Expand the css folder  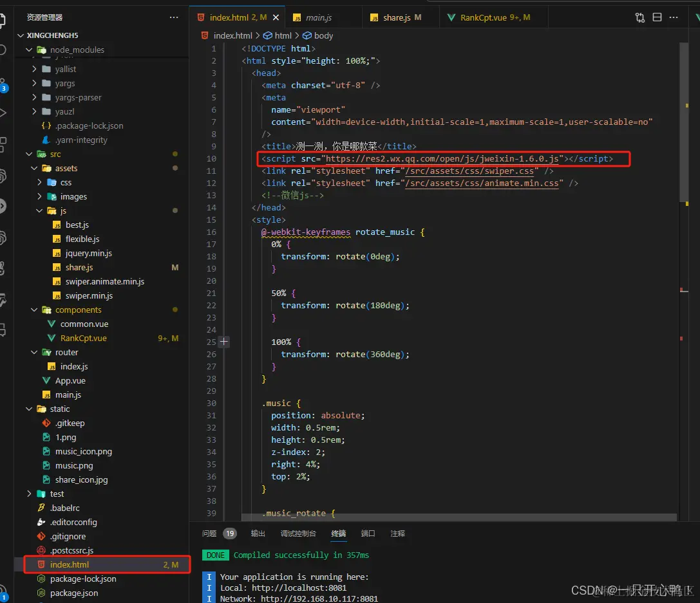(39, 182)
